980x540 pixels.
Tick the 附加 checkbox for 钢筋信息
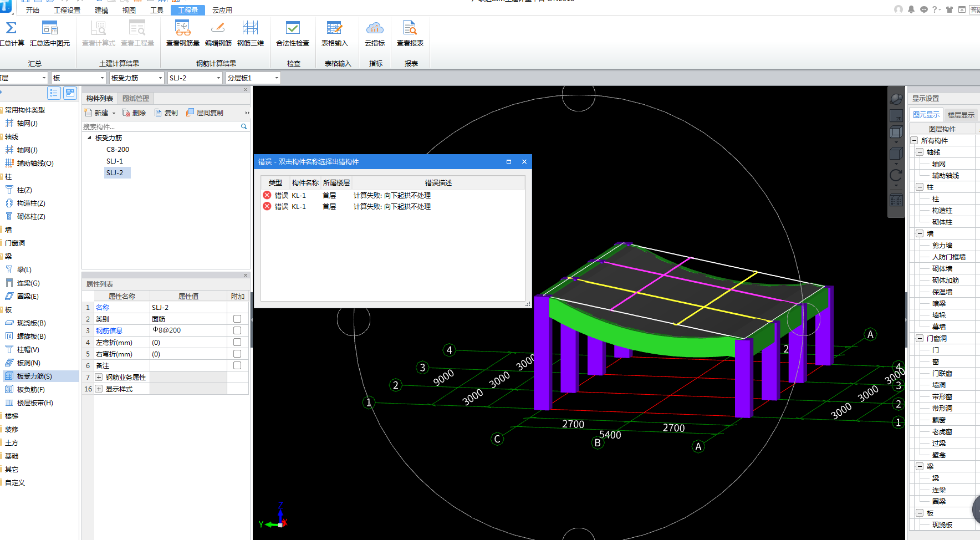(237, 330)
